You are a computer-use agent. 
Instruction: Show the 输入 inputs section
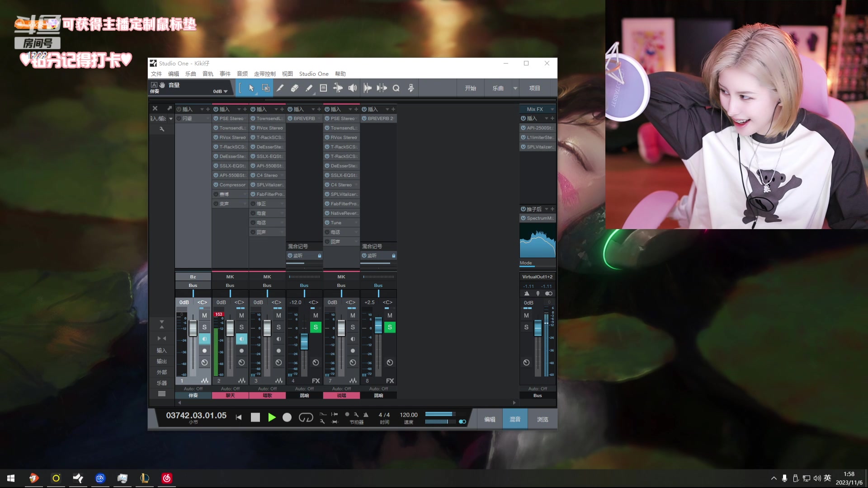click(162, 351)
